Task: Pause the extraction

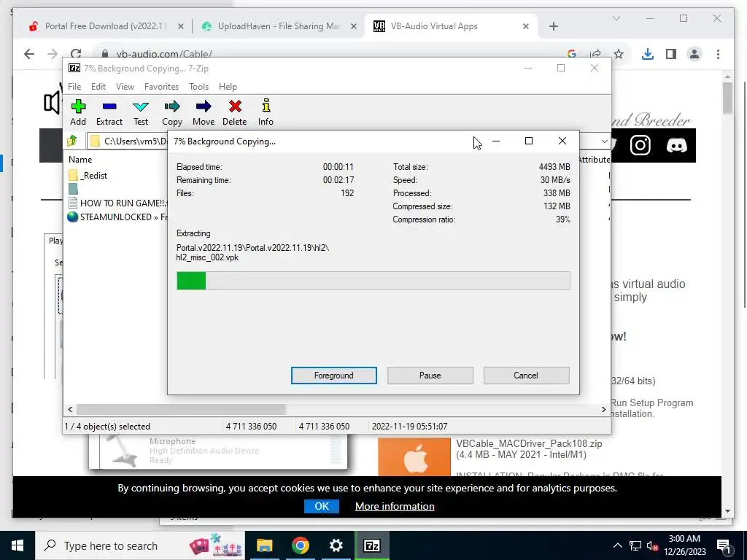Action: [430, 376]
